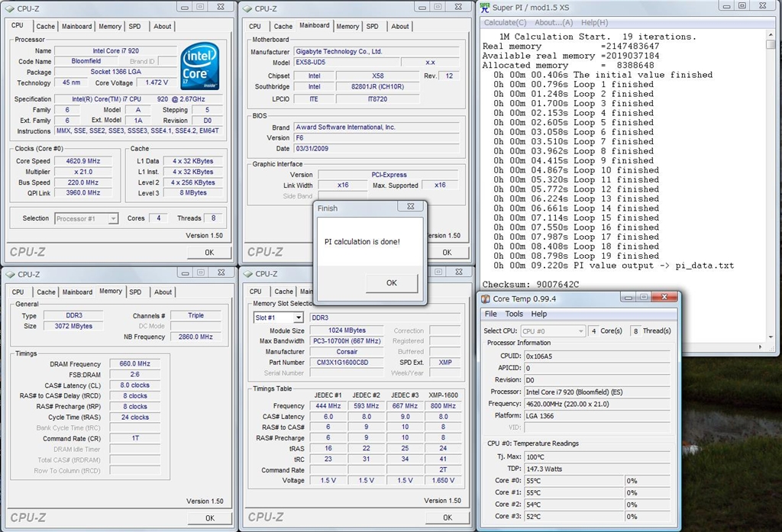782x532 pixels.
Task: Click the Core Temp title bar icon
Action: 486,299
